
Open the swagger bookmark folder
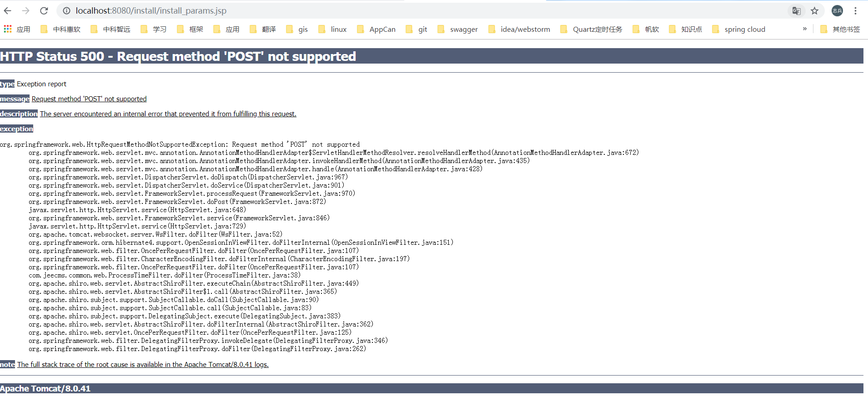pos(457,29)
